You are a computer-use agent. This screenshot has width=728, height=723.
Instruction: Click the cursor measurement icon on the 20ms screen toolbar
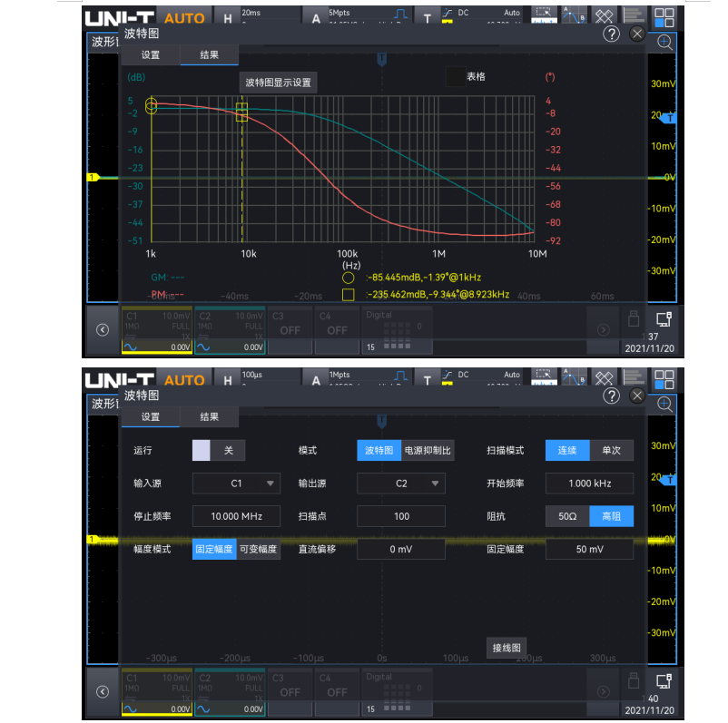(x=572, y=16)
